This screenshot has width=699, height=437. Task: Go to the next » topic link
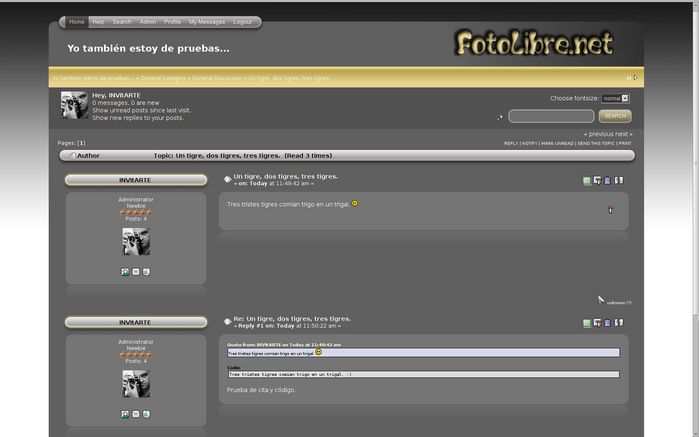[x=624, y=134]
